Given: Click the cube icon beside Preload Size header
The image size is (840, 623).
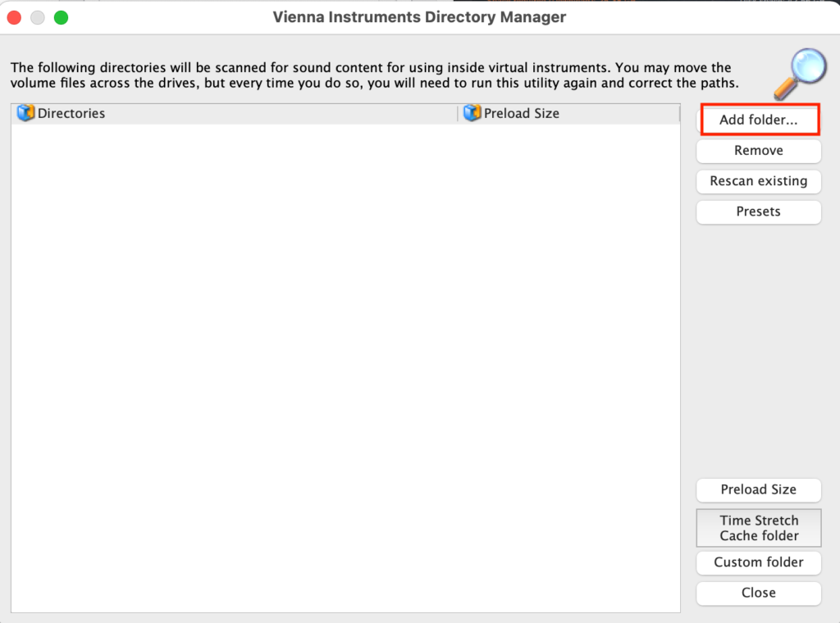Looking at the screenshot, I should 472,113.
